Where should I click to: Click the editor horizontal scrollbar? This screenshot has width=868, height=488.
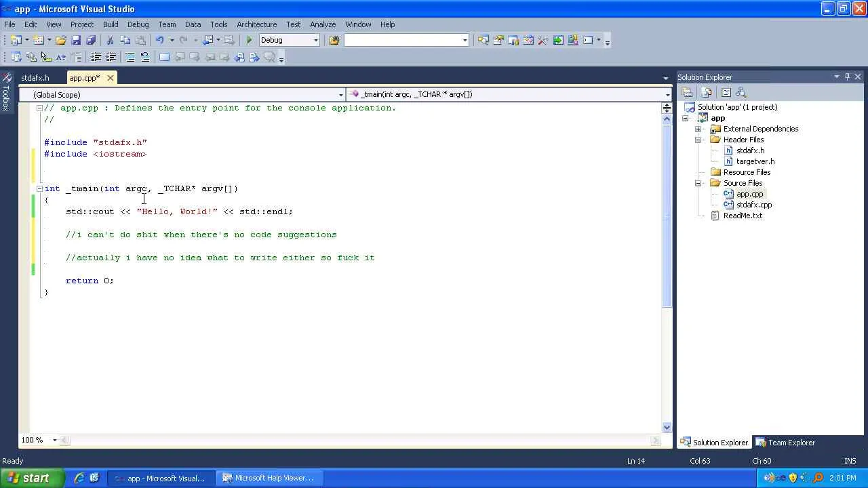(360, 441)
